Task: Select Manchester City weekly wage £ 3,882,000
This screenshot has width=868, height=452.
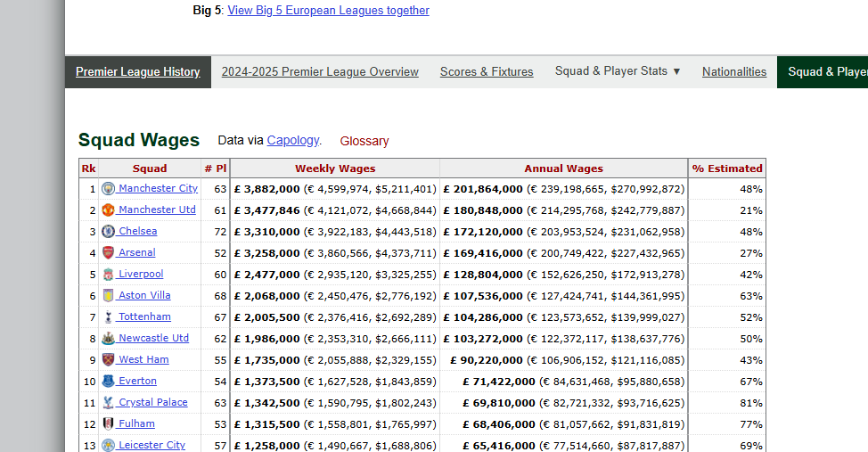Action: pyautogui.click(x=266, y=189)
